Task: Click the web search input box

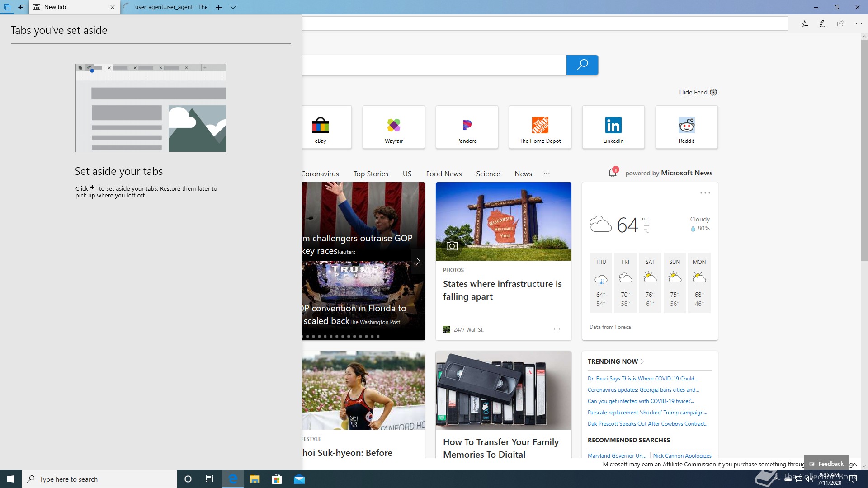Action: click(434, 65)
